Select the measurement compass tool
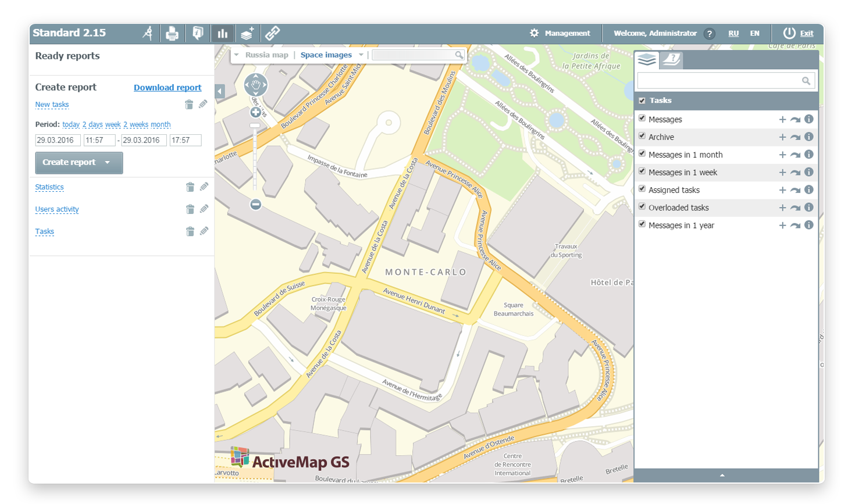The height and width of the screenshot is (504, 855). 148,33
